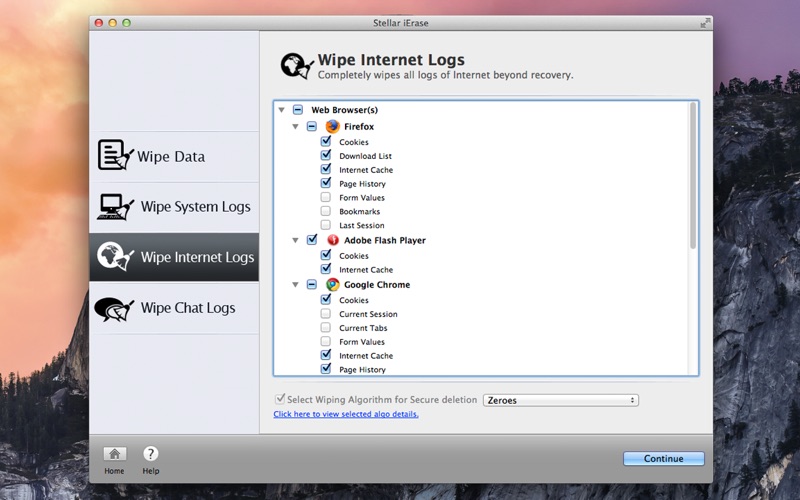Collapse the Adobe Flash Player tree node

pyautogui.click(x=295, y=240)
